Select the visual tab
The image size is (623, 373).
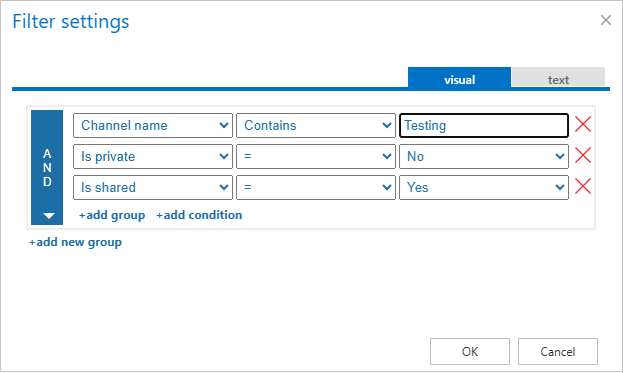459,77
